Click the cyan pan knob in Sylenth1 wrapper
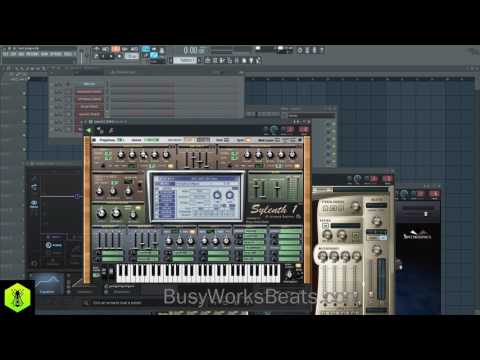The width and height of the screenshot is (480, 360). click(x=274, y=130)
